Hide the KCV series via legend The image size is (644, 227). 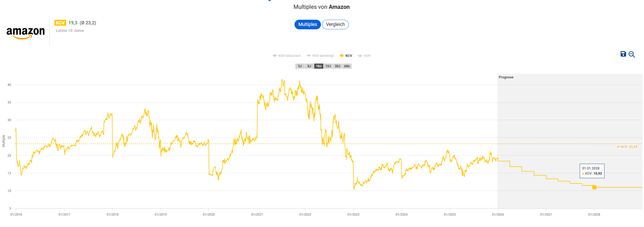pos(346,56)
